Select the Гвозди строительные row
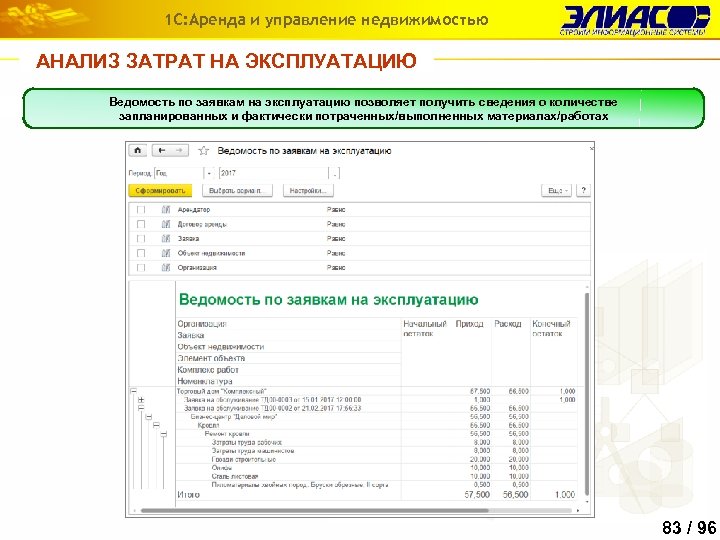This screenshot has height=540, width=720. (x=377, y=459)
